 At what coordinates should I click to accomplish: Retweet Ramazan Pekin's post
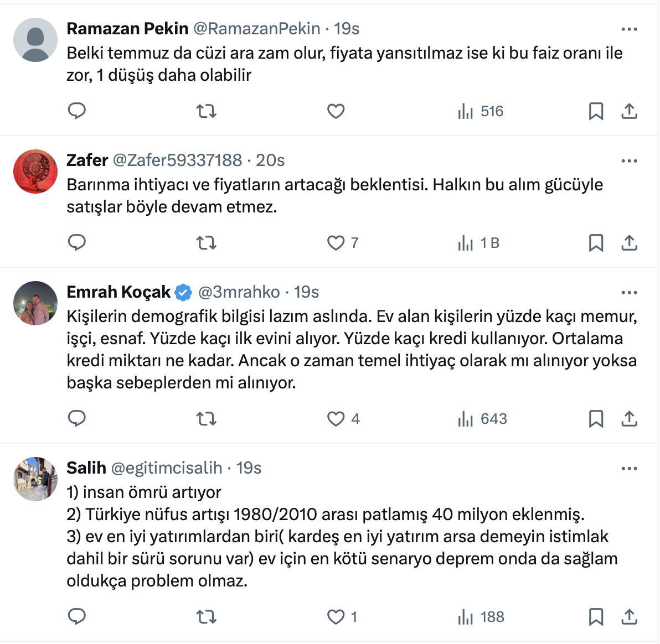click(207, 111)
